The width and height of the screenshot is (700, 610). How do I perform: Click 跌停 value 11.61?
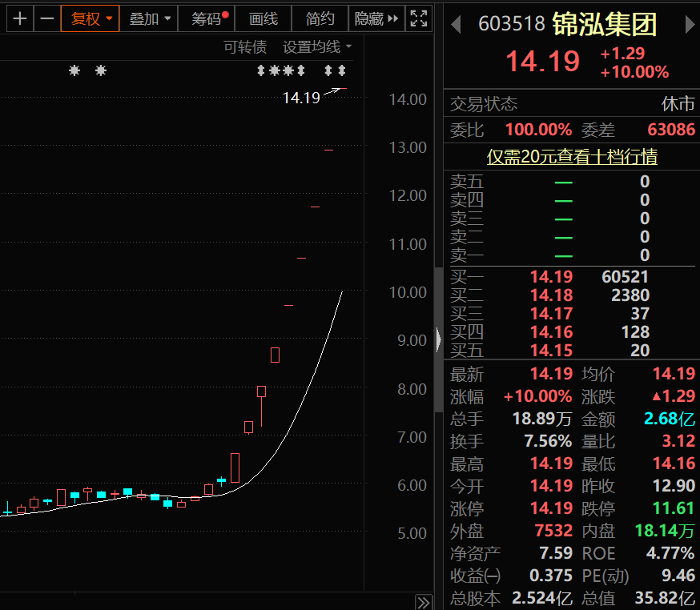click(674, 508)
